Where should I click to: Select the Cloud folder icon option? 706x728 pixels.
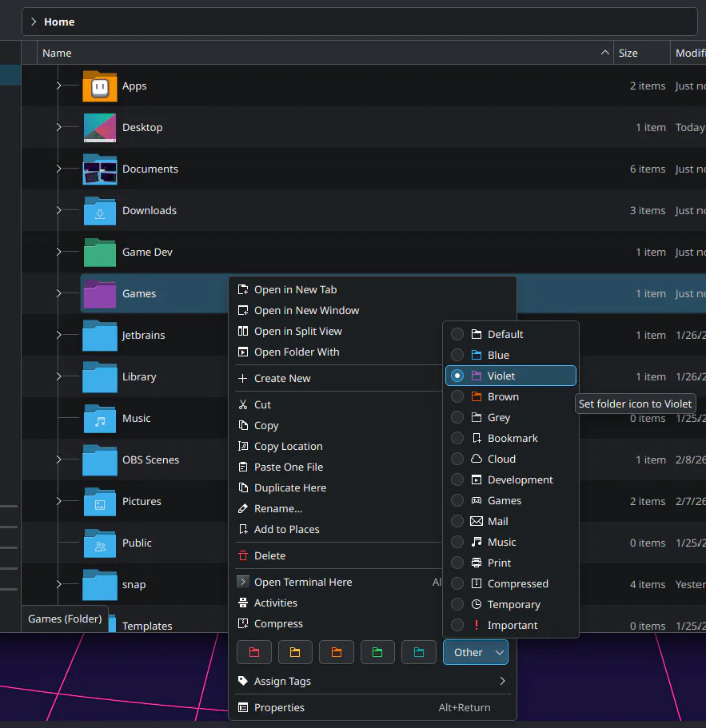click(x=511, y=459)
